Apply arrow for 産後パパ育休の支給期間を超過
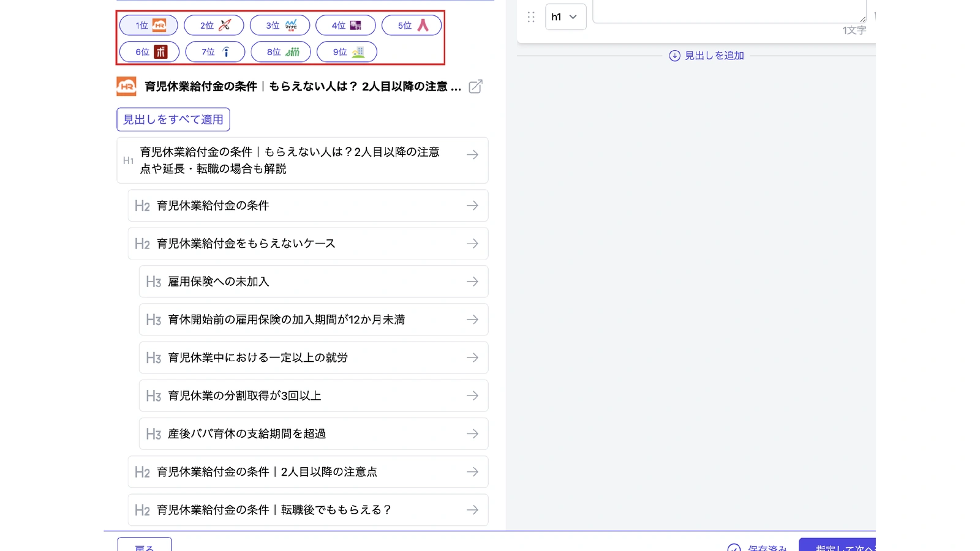 pyautogui.click(x=472, y=433)
